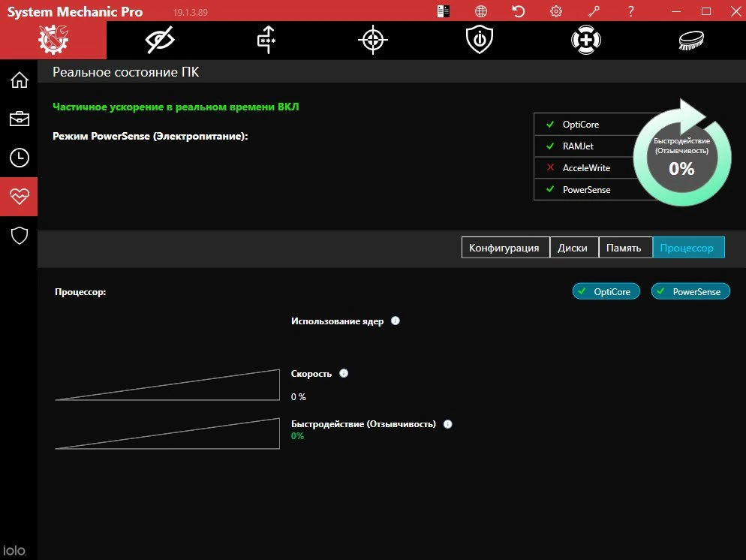
Task: Toggle the PowerSense pill button
Action: point(690,292)
